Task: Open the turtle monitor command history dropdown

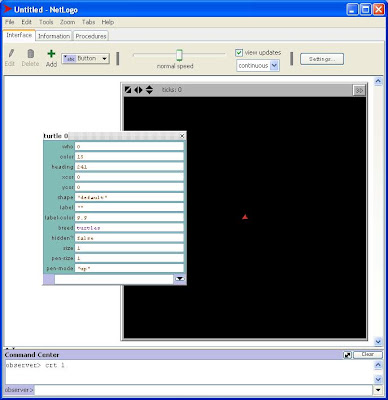Action: coord(180,279)
